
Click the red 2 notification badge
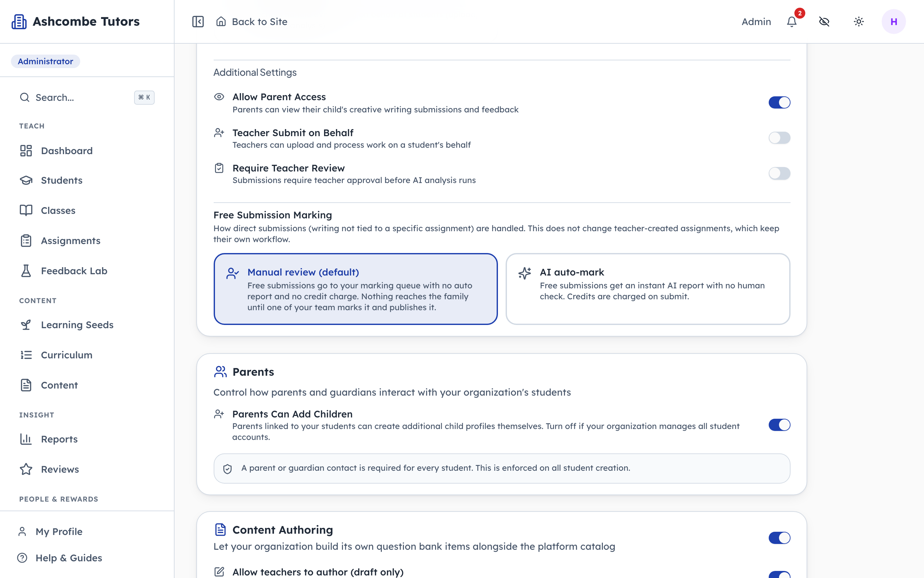(800, 13)
